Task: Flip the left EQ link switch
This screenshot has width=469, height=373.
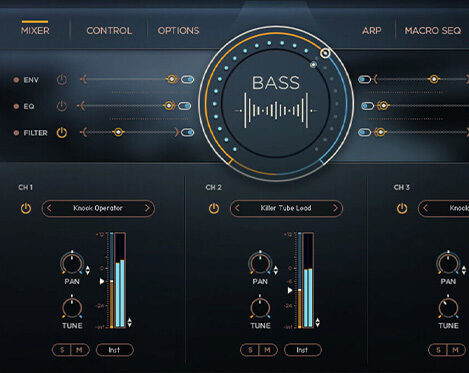Action: [184, 106]
